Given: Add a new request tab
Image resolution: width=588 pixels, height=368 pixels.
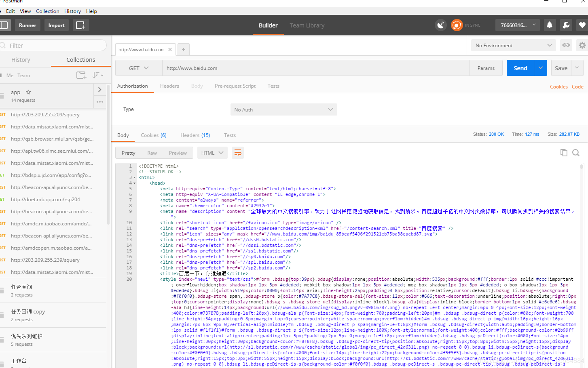Looking at the screenshot, I should pyautogui.click(x=184, y=50).
